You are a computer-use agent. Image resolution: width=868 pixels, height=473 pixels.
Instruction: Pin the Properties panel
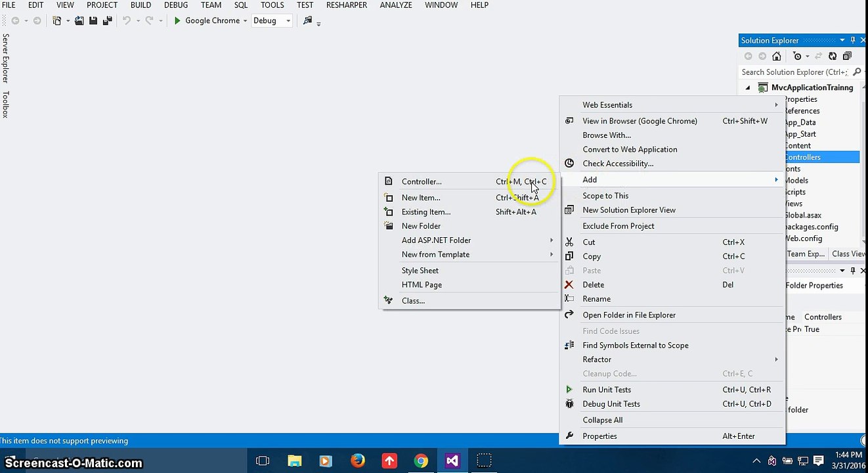853,270
